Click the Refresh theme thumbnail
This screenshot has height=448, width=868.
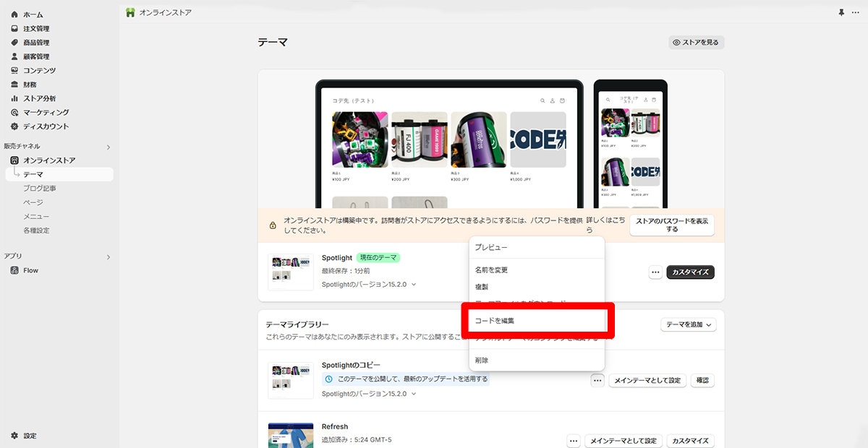click(290, 436)
